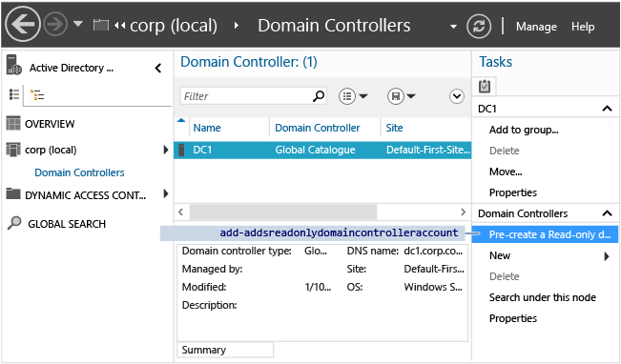The height and width of the screenshot is (364, 621).
Task: Choose Add to group... task
Action: (x=524, y=130)
